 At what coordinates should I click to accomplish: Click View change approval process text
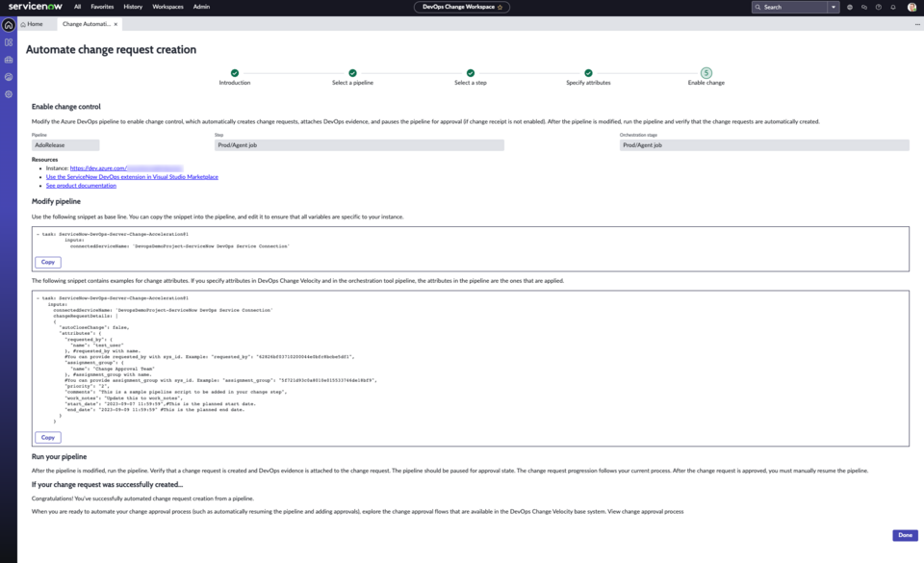[645, 512]
